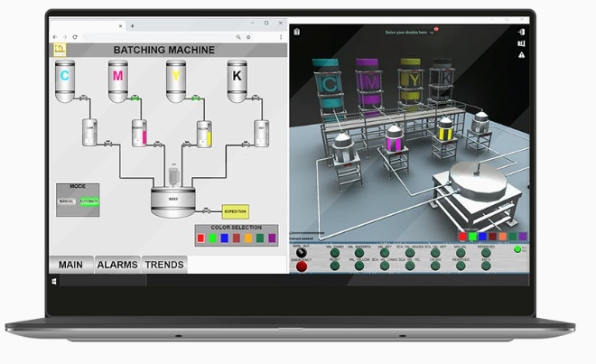Select the AUTOMATIC mode button
Viewport: 596px width, 364px height.
(89, 201)
